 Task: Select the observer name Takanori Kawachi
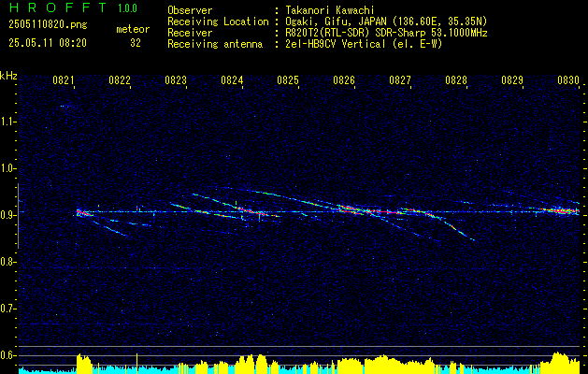[x=330, y=10]
